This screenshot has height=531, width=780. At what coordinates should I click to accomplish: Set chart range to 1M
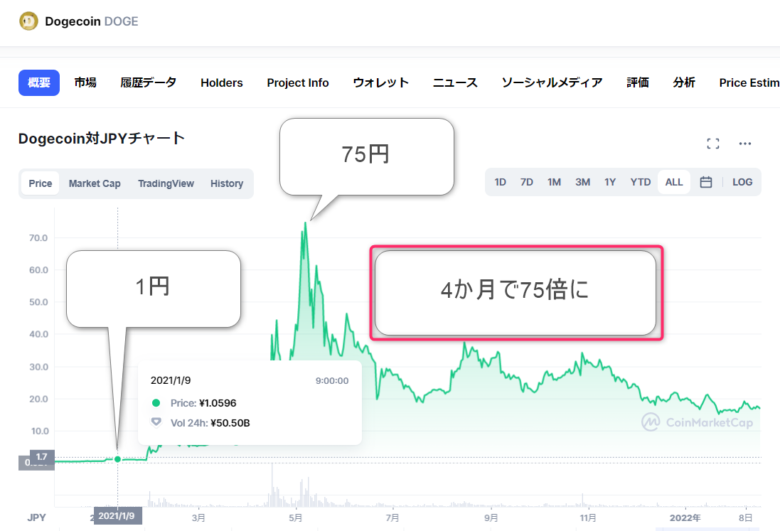click(x=554, y=182)
